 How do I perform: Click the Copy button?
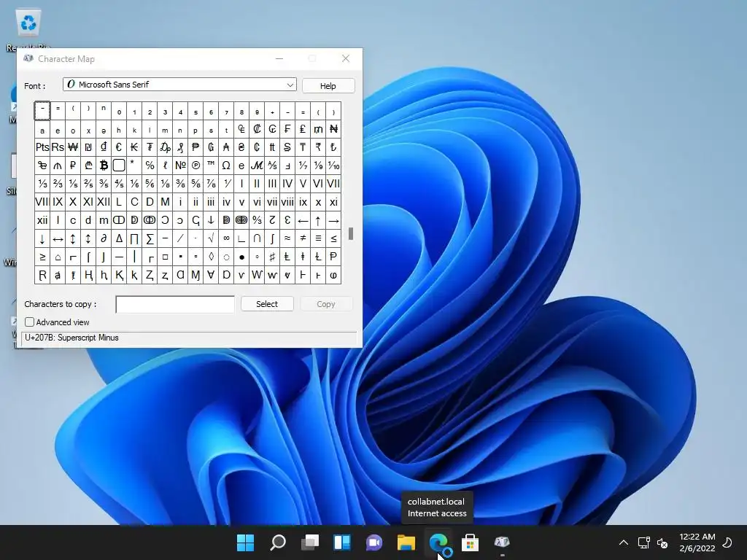click(x=326, y=304)
